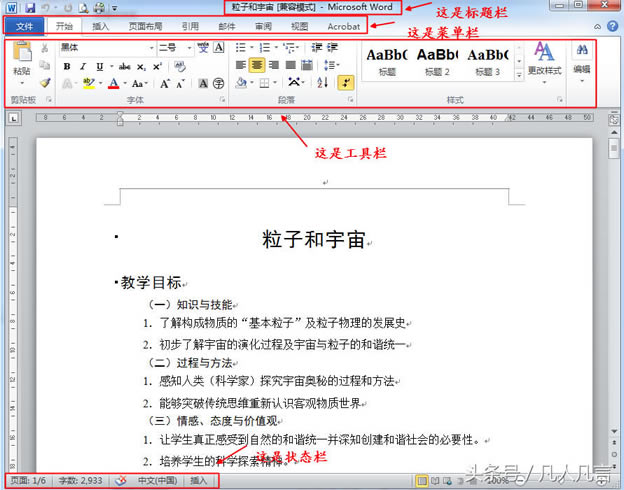Open the File (文件) tab
Screen dimensions: 624x490
click(24, 26)
